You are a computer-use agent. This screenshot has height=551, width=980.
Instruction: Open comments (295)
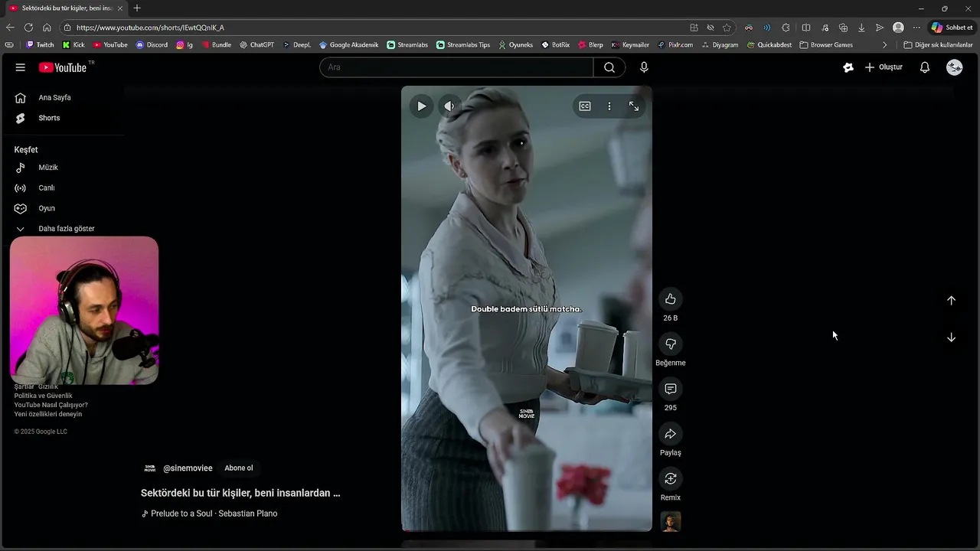(x=671, y=389)
